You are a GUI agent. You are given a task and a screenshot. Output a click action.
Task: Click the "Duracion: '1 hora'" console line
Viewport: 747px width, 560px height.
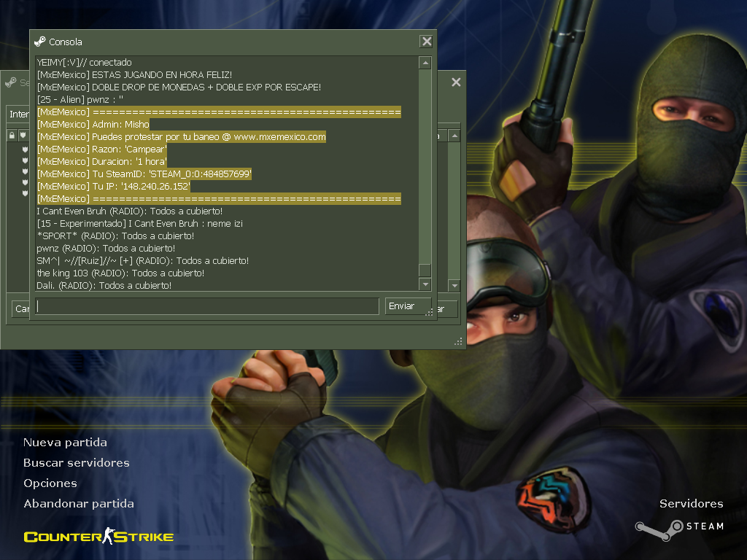coord(102,161)
